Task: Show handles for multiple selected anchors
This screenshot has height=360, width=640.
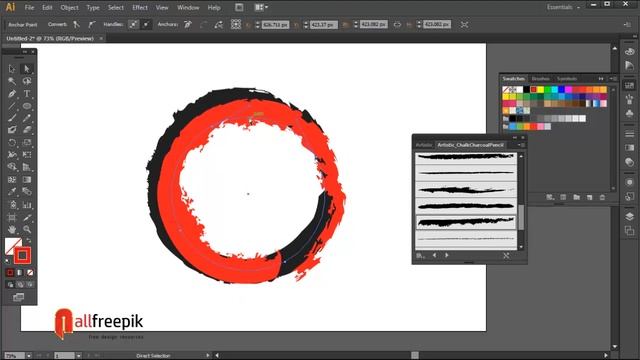Action: click(133, 24)
